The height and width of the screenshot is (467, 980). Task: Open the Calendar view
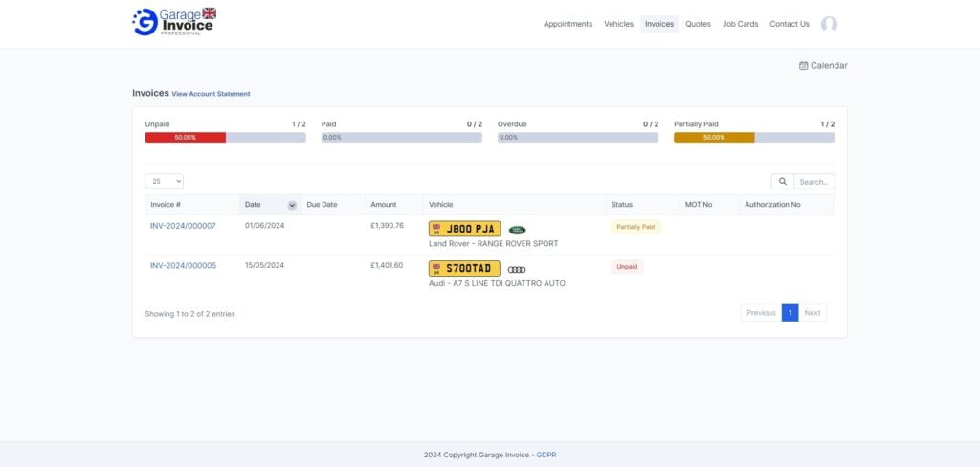coord(823,66)
